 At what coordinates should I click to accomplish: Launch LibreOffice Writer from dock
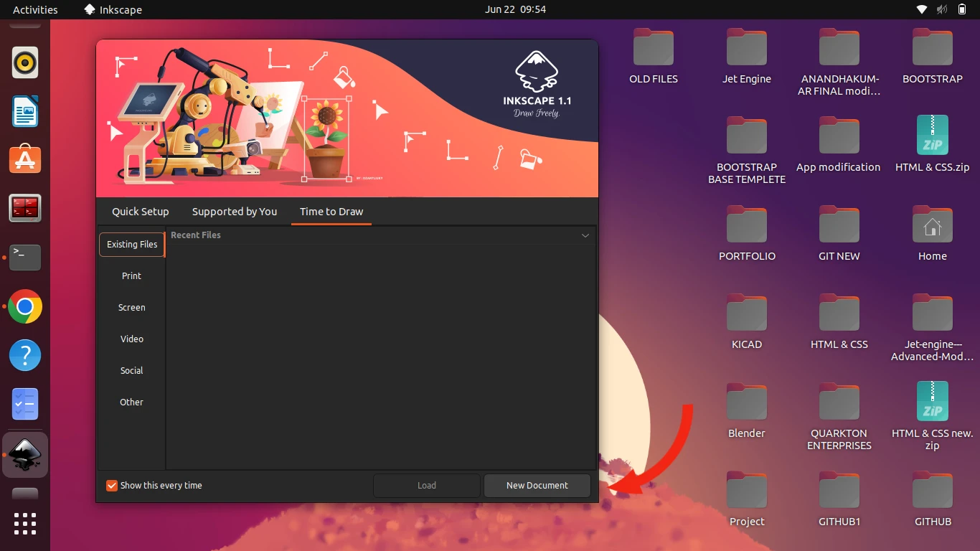25,112
